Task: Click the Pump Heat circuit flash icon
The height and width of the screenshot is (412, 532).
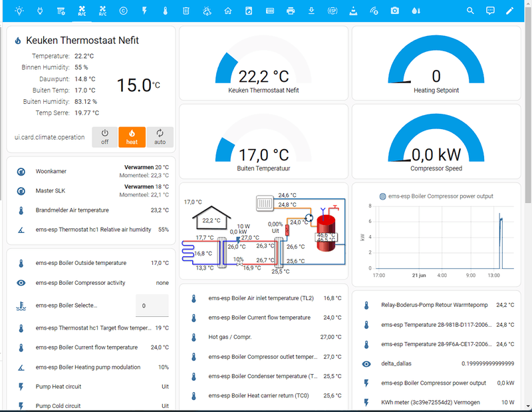Action: tap(21, 387)
